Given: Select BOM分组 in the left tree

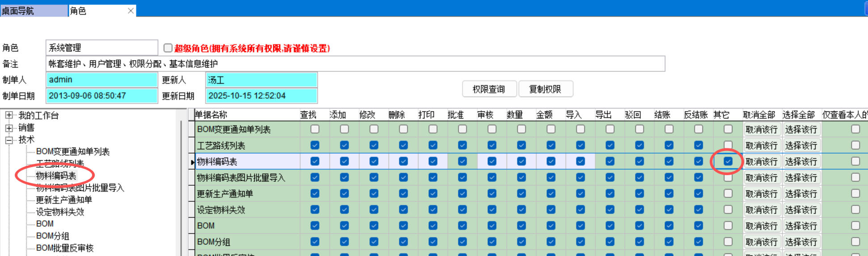Looking at the screenshot, I should (x=52, y=236).
